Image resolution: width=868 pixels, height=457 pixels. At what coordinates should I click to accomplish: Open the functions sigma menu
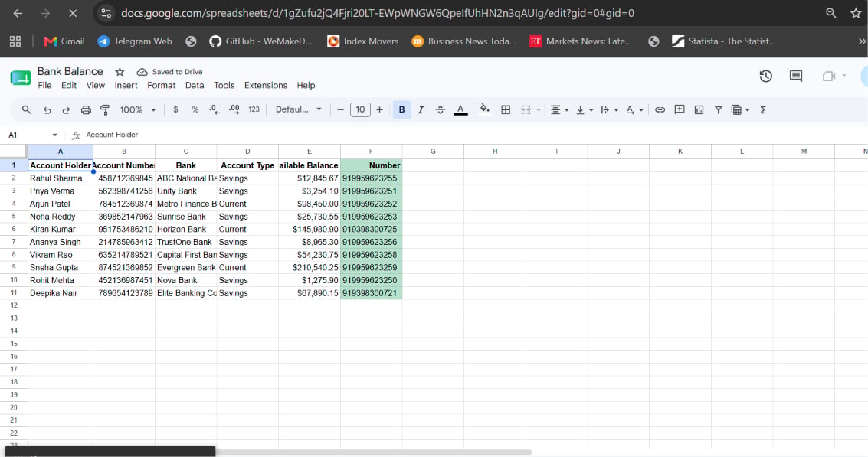pos(763,109)
